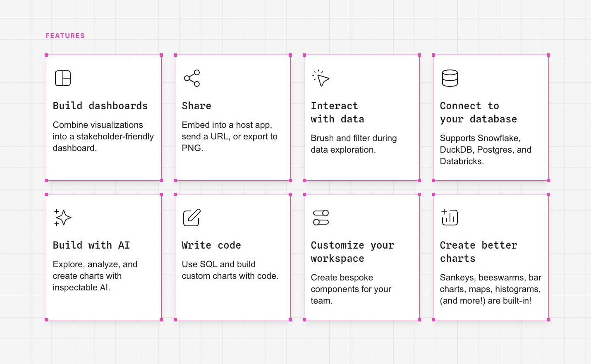This screenshot has width=591, height=364.
Task: Select the Create better charts heading
Action: click(479, 252)
